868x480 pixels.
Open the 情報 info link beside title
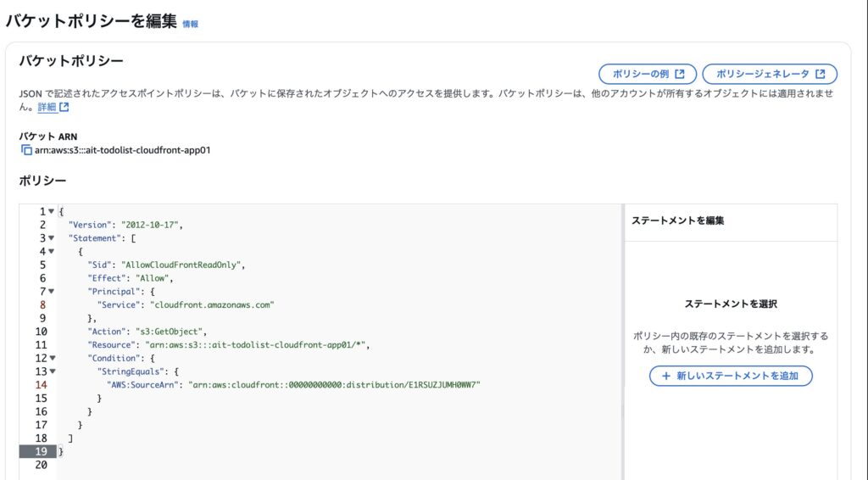point(191,24)
